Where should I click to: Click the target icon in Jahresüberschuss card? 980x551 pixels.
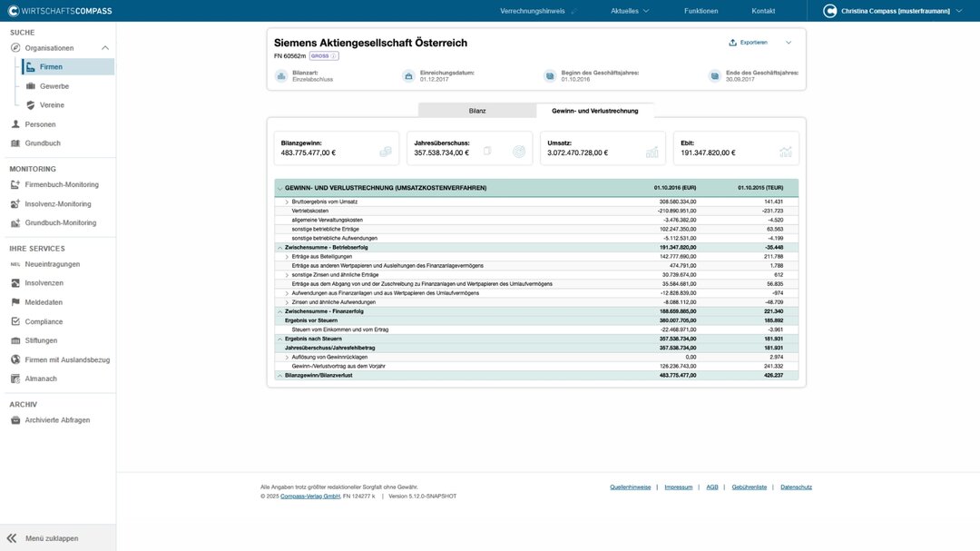pos(519,152)
